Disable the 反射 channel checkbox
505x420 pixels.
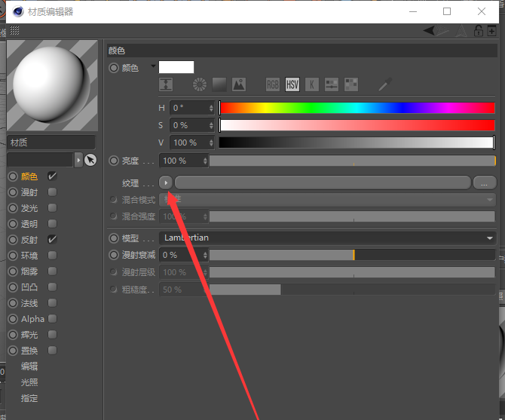52,239
